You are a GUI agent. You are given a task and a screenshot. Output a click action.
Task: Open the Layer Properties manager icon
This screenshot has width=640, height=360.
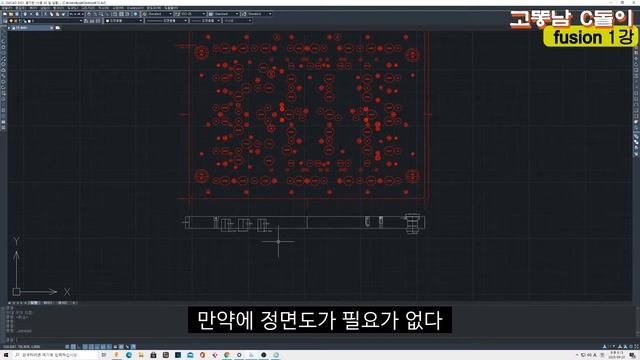pos(5,21)
